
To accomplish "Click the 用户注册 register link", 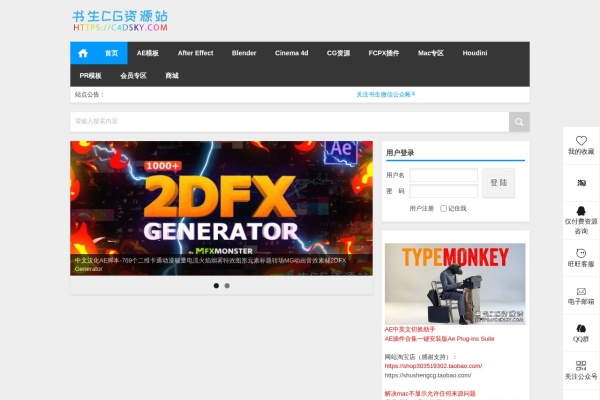I will (422, 209).
